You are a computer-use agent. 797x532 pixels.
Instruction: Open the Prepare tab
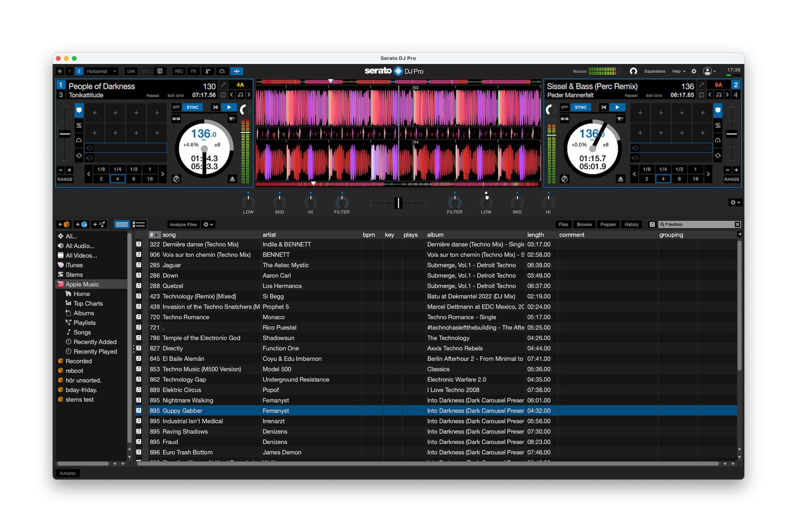[608, 225]
